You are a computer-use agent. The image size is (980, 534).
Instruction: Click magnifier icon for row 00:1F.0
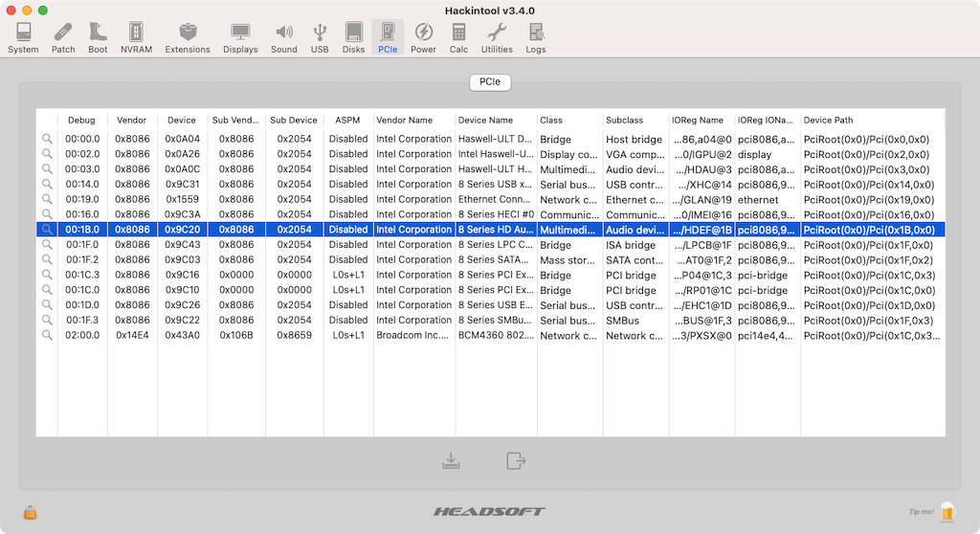(x=47, y=244)
